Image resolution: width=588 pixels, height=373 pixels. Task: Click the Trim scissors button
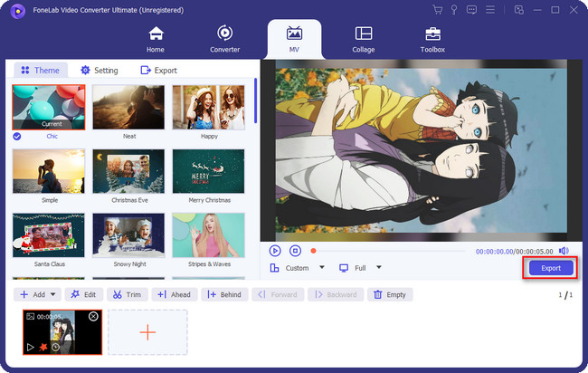point(128,294)
